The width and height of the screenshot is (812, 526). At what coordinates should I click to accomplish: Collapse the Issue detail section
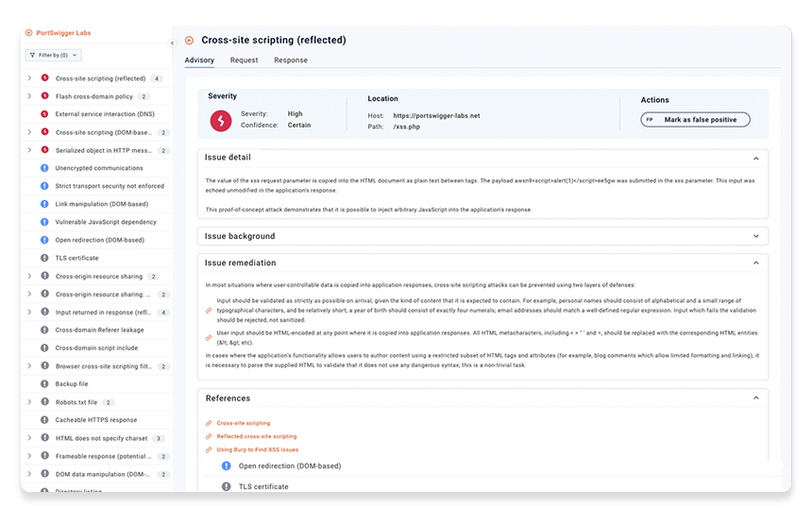coord(755,158)
